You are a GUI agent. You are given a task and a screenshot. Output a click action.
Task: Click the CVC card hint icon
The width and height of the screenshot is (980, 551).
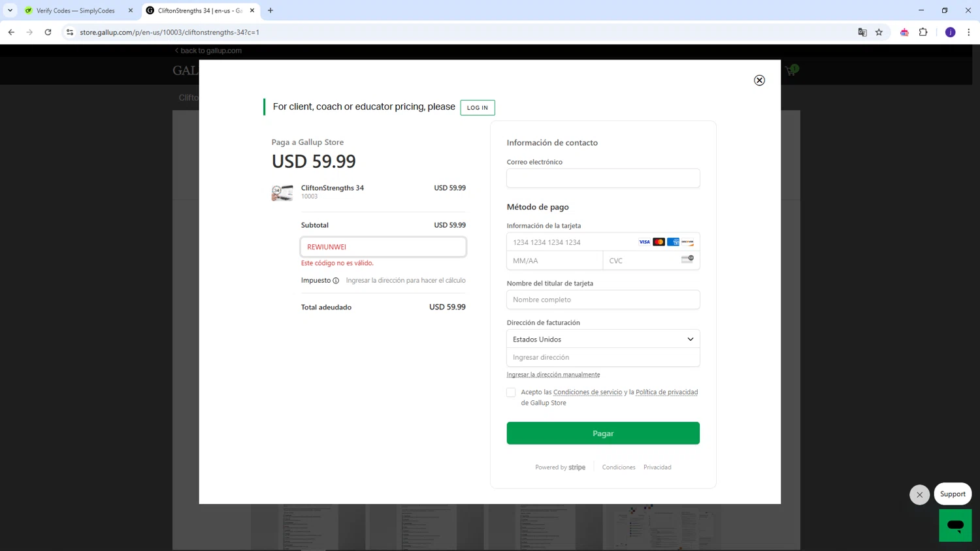pos(687,259)
